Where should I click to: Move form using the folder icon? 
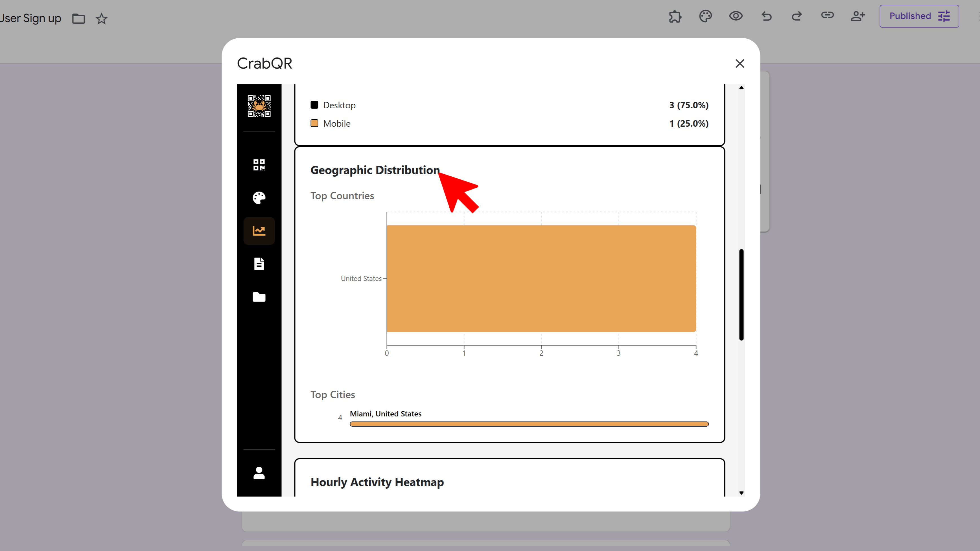pyautogui.click(x=79, y=19)
